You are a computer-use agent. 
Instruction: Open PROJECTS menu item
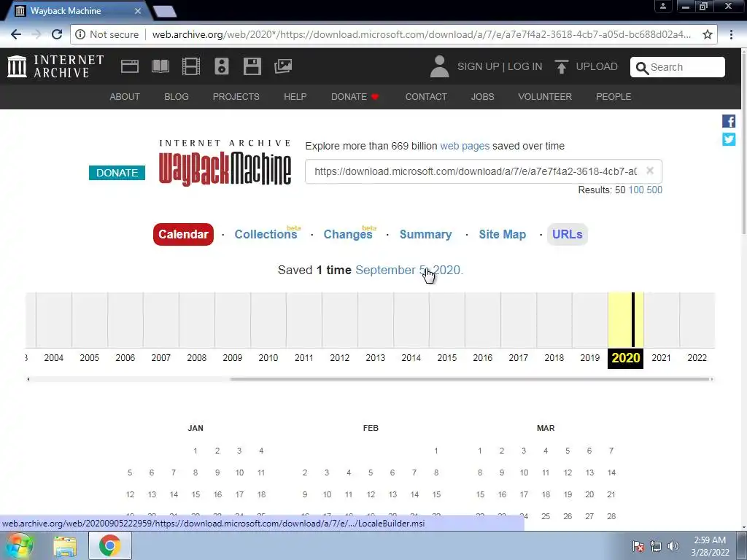[236, 97]
